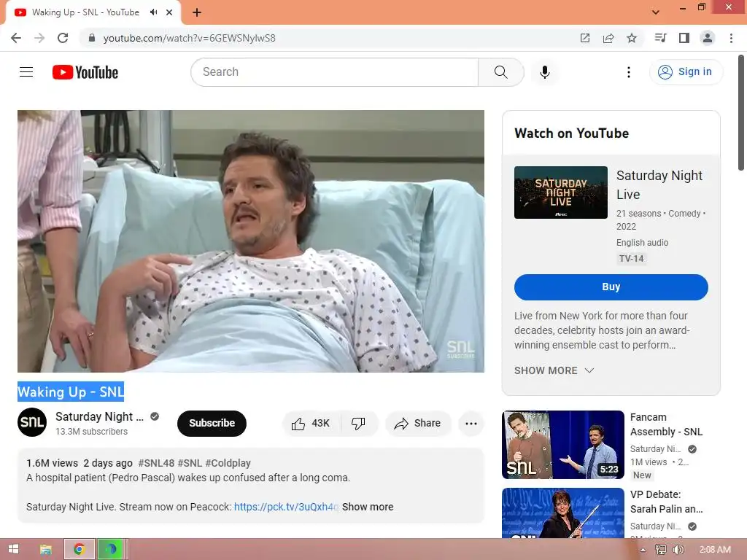Open the green taskbar application icon

point(111,549)
